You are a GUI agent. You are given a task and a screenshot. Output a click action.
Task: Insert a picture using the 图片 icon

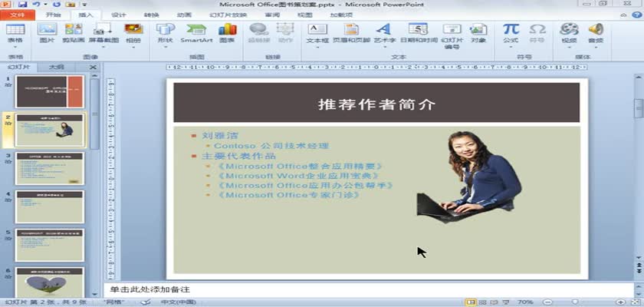[x=47, y=29]
